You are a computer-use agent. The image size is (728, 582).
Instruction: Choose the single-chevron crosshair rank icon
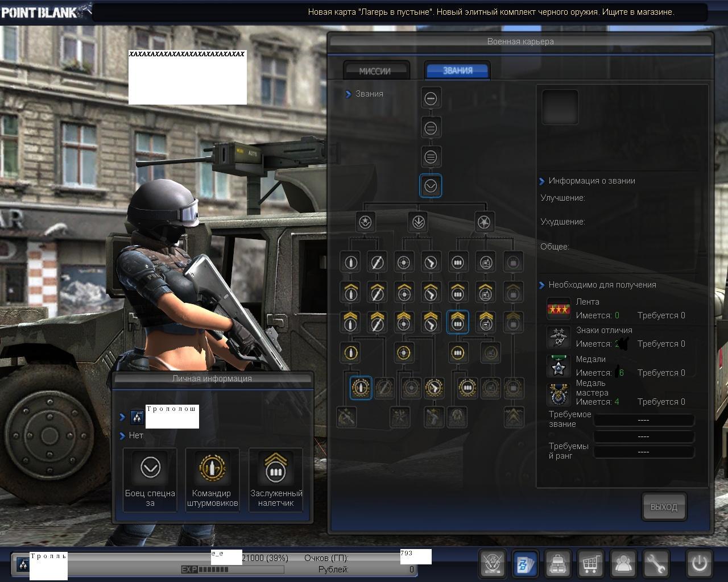click(404, 292)
